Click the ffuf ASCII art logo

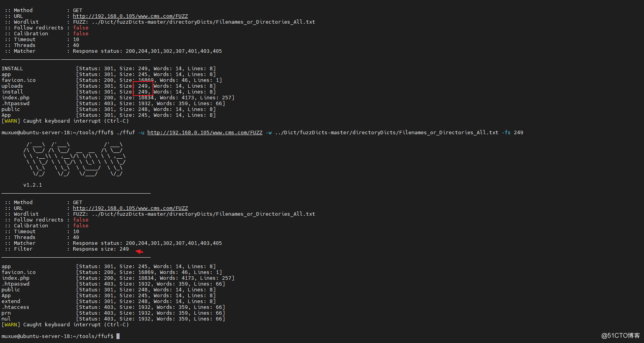click(x=74, y=159)
